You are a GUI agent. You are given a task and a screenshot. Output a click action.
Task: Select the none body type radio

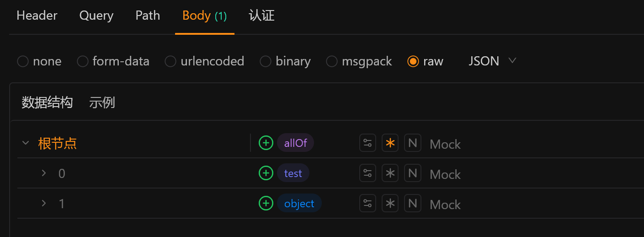pos(23,61)
